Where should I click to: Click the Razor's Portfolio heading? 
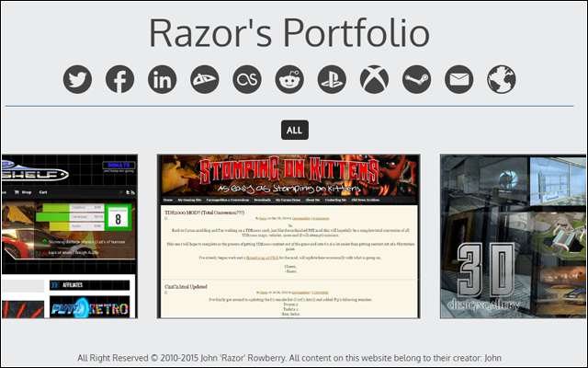point(289,33)
